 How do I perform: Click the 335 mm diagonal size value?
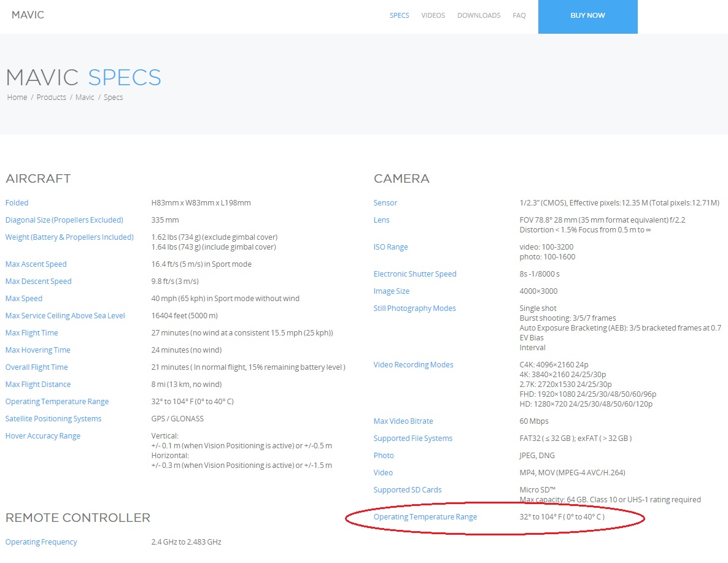coord(165,220)
